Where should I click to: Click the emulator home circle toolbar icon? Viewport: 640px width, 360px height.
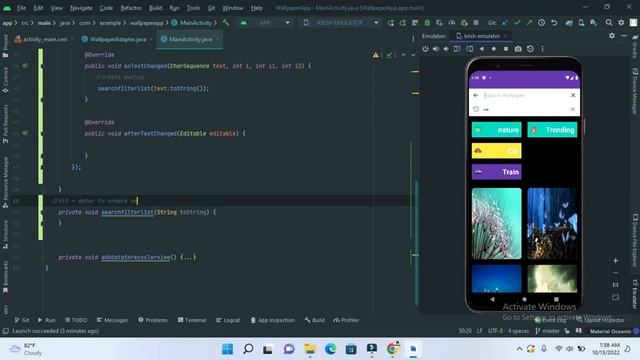tap(493, 49)
